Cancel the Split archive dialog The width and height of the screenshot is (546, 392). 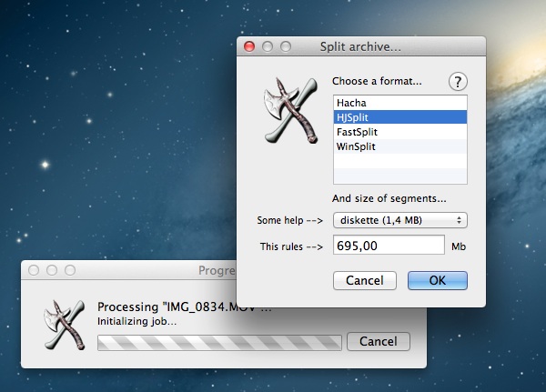click(x=363, y=280)
